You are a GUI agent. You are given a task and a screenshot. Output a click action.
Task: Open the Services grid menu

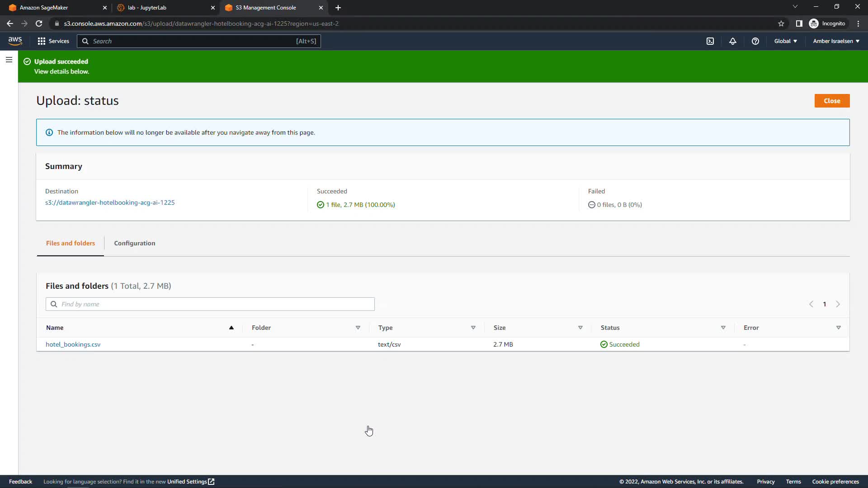tap(53, 41)
